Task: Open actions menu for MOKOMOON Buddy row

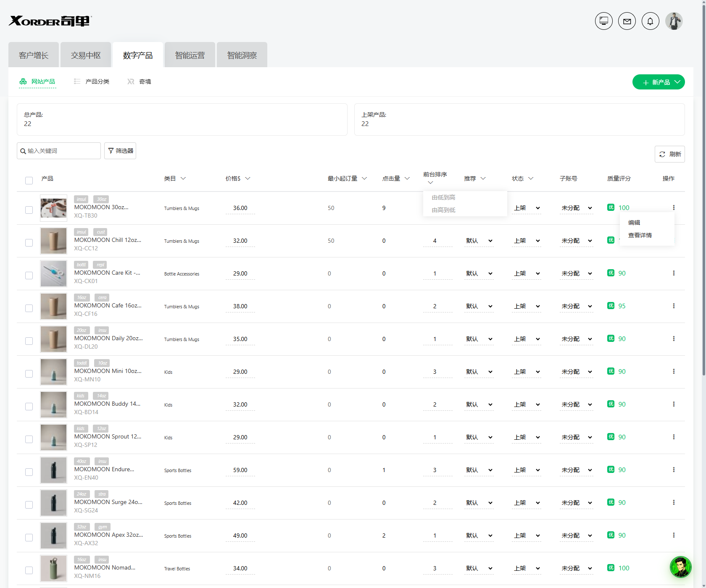Action: click(x=674, y=404)
